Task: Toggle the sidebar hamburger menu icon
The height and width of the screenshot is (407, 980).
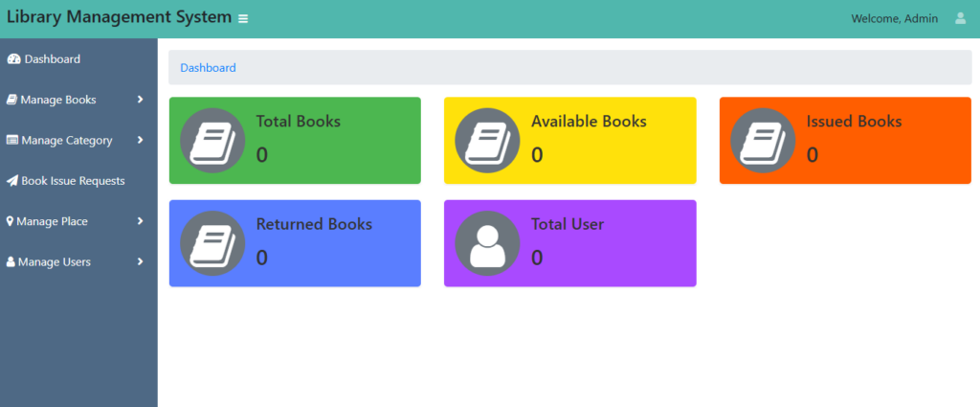Action: point(243,19)
